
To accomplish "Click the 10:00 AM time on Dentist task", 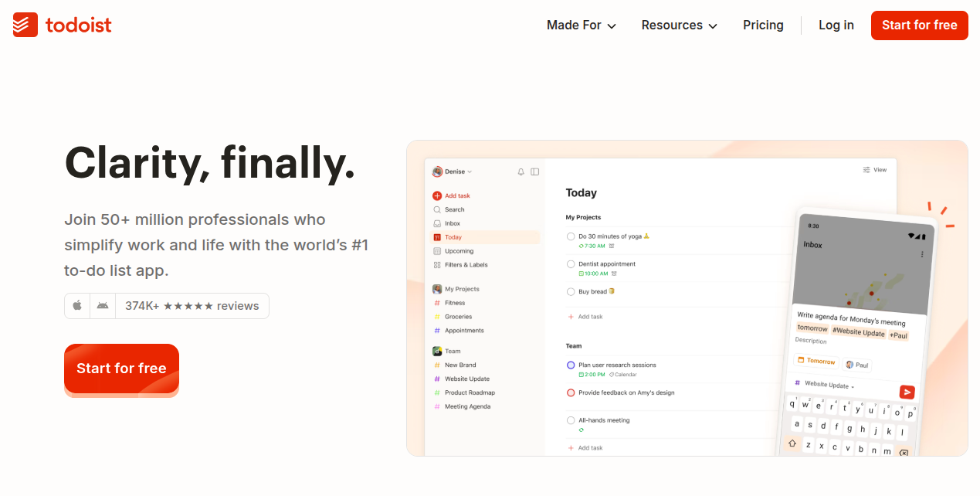I will click(593, 273).
